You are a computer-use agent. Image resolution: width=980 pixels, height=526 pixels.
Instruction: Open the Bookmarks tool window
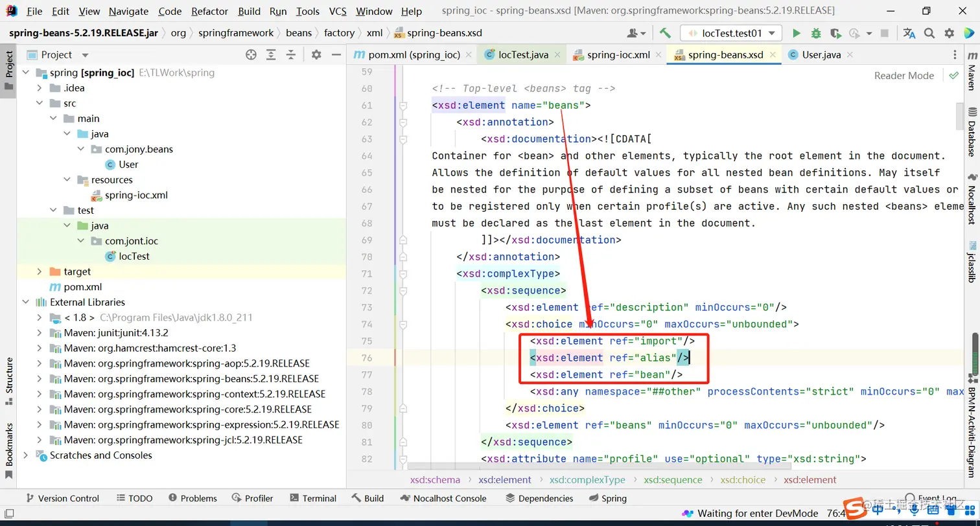[x=9, y=451]
